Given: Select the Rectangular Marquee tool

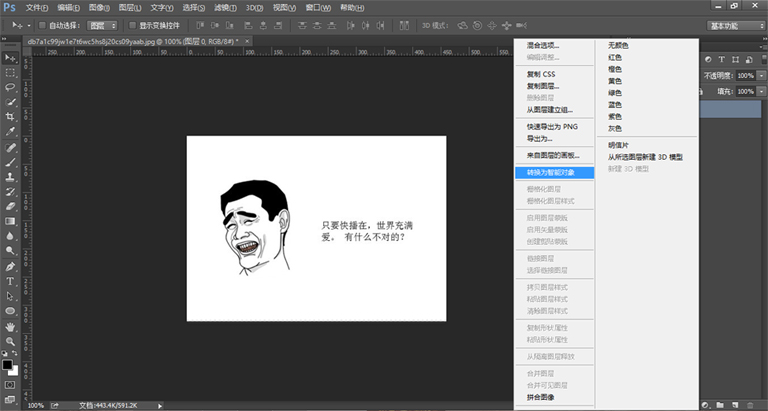Looking at the screenshot, I should pos(10,73).
